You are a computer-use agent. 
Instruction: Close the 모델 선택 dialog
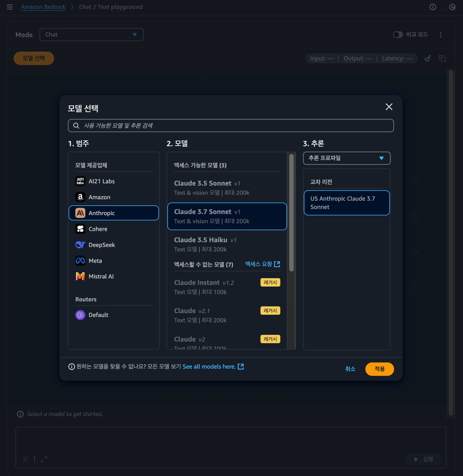pyautogui.click(x=389, y=107)
